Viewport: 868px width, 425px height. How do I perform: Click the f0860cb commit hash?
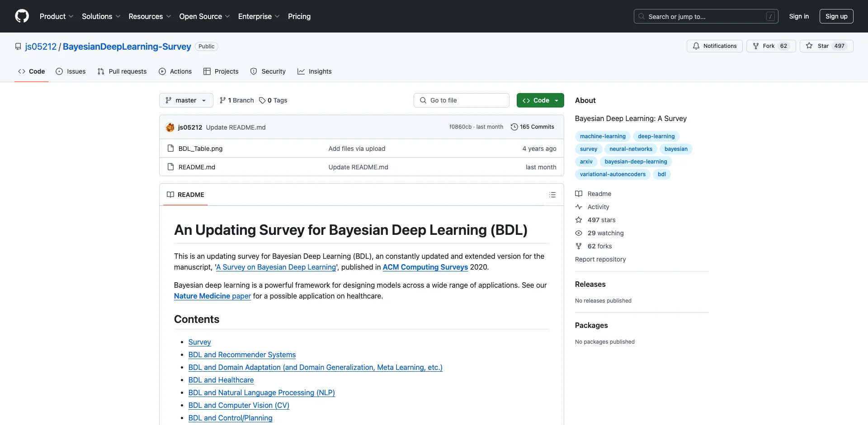pyautogui.click(x=460, y=127)
